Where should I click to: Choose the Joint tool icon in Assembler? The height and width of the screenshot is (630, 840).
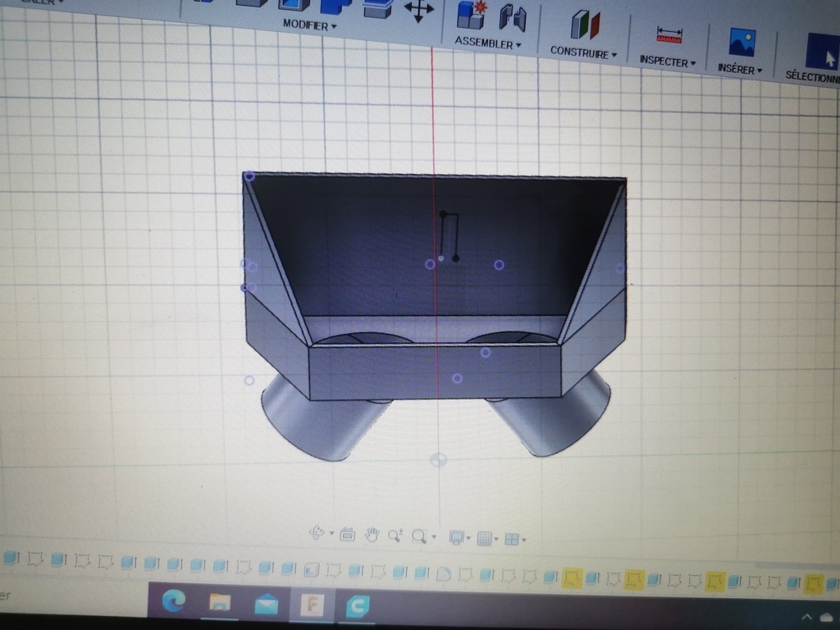pos(512,19)
